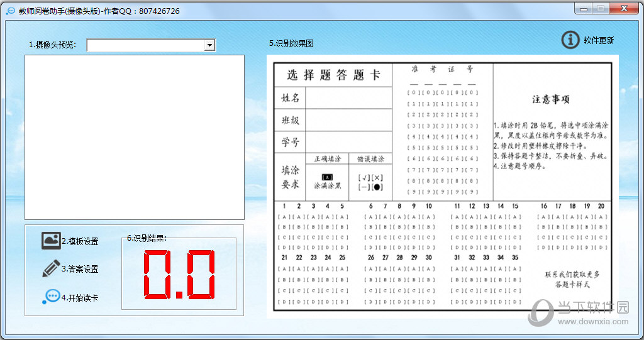Click the pencil icon for answer settings
The height and width of the screenshot is (340, 644).
click(x=51, y=268)
